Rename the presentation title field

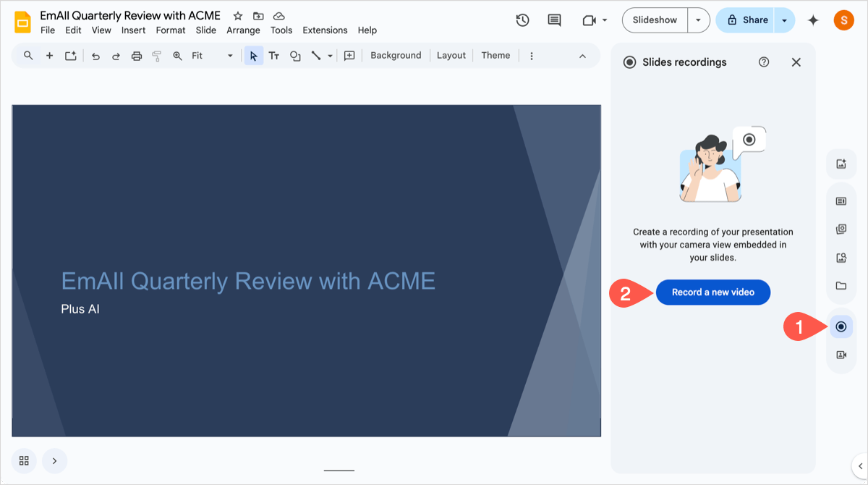click(130, 15)
